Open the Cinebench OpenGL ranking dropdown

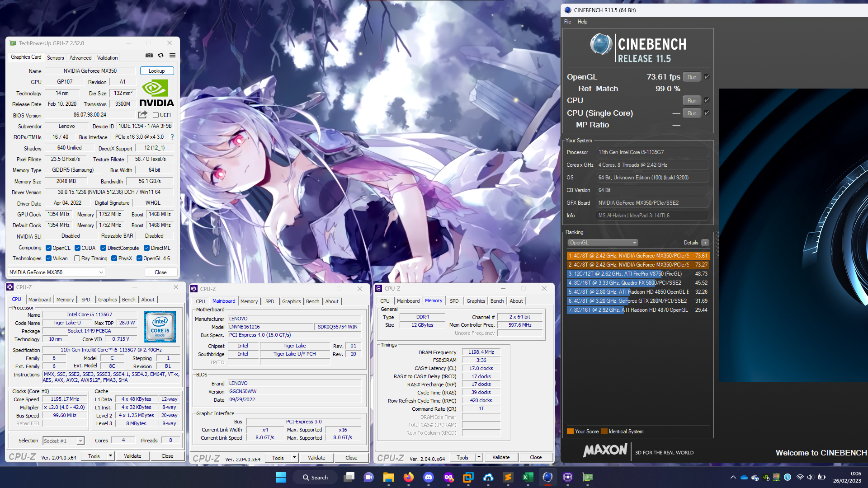(603, 243)
